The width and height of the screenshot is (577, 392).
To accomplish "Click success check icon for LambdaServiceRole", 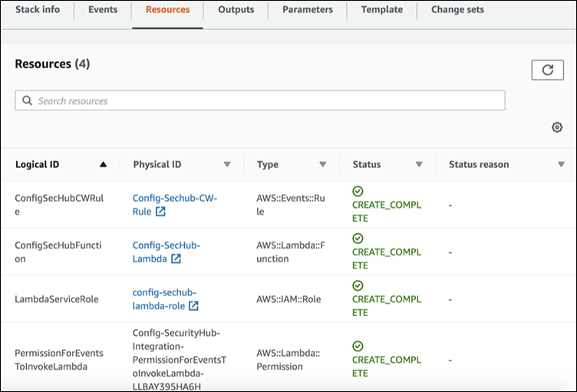I will [x=358, y=285].
